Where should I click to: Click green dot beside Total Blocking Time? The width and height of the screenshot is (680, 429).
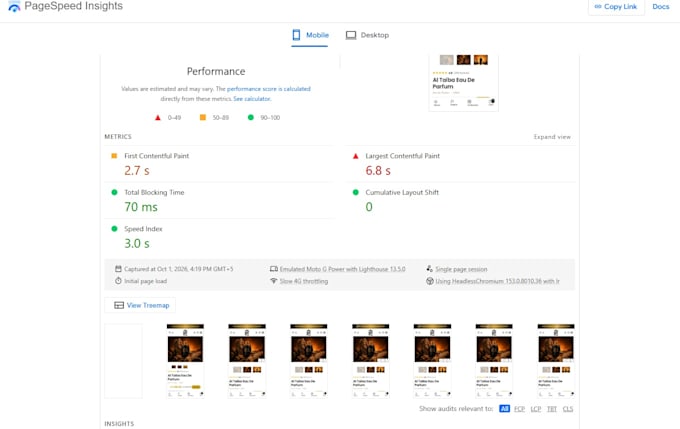coord(114,192)
